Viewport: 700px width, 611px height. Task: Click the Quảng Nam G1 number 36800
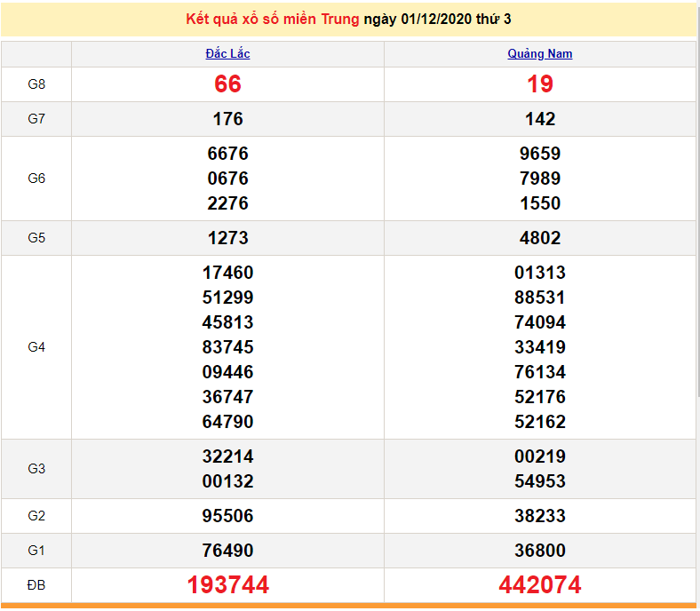[x=539, y=551]
